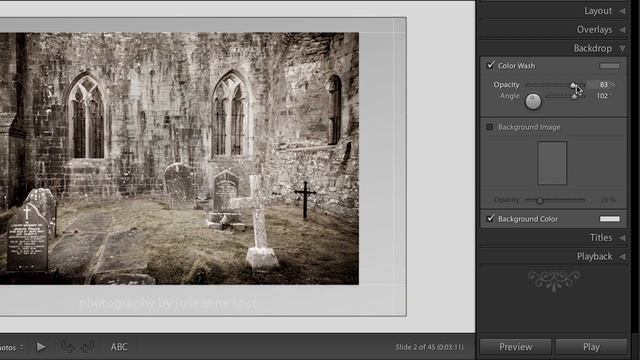This screenshot has height=360, width=640.
Task: Expand the Overlays panel
Action: [x=622, y=30]
